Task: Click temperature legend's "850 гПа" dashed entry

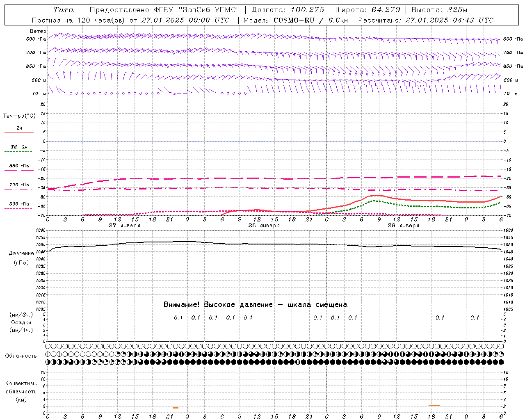Action: 19,166
